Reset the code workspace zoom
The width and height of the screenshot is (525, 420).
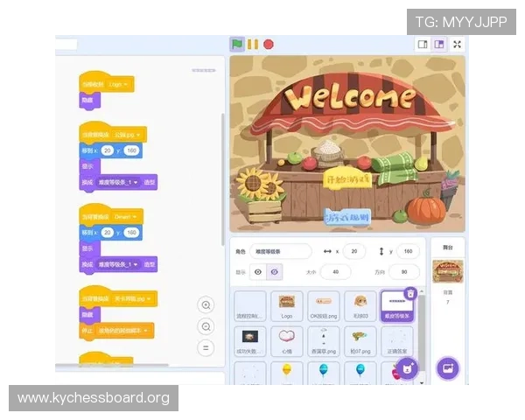pos(206,348)
